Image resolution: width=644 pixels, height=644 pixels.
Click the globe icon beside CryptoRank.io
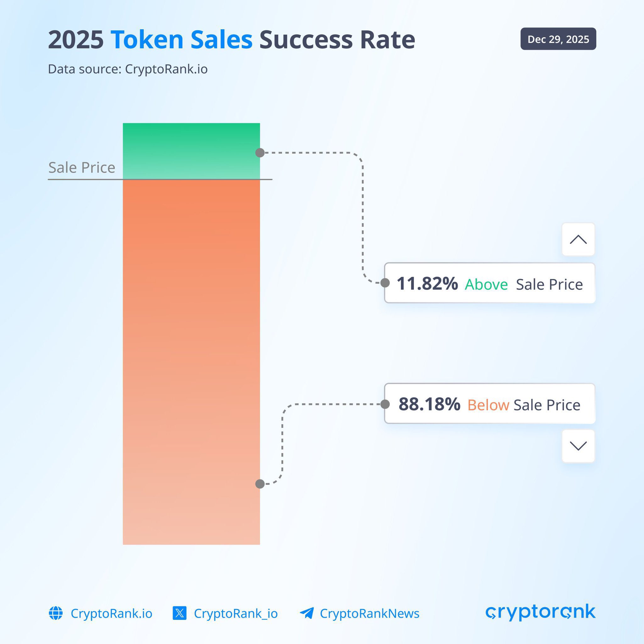[x=56, y=613]
